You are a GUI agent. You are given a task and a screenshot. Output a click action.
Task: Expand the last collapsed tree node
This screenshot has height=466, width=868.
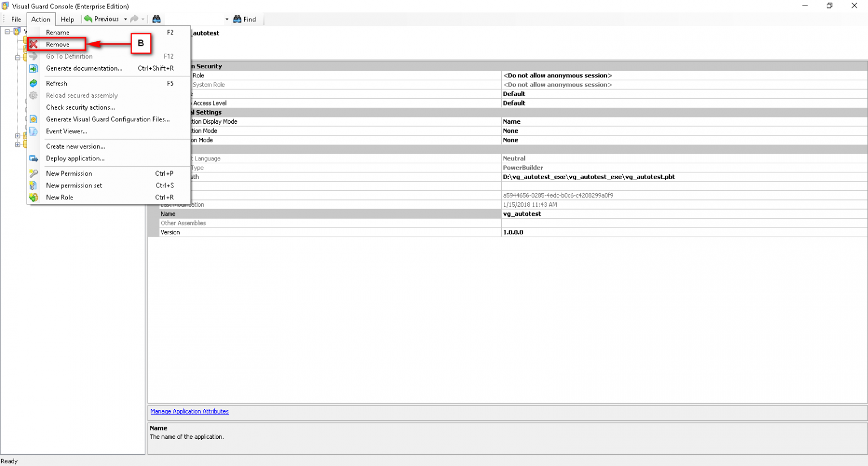(x=18, y=145)
